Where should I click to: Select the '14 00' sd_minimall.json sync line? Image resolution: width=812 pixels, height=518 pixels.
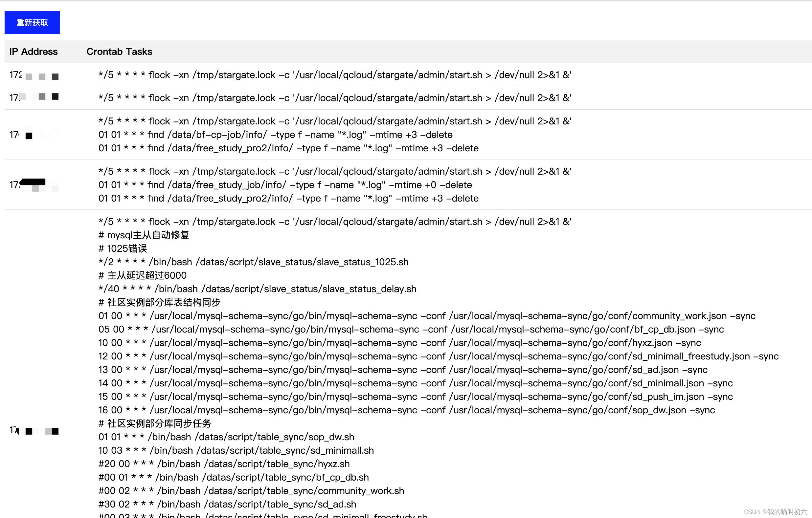tap(416, 383)
